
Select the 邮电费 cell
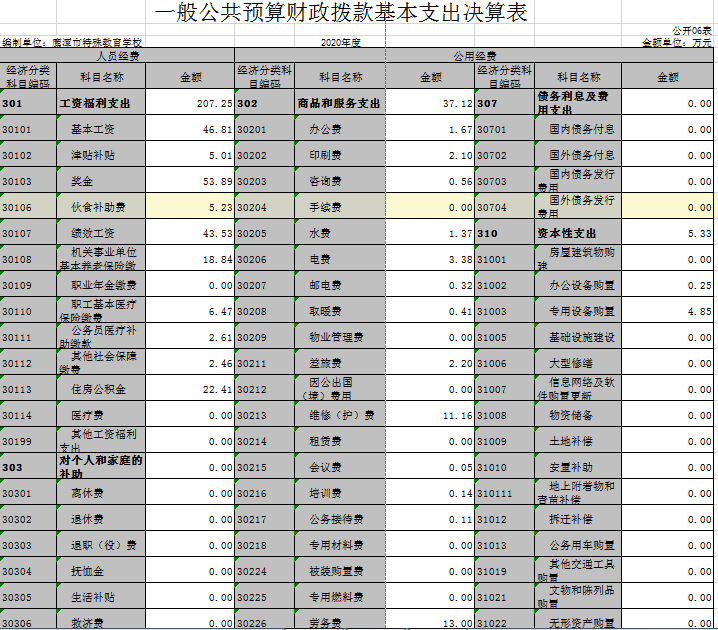pyautogui.click(x=340, y=284)
